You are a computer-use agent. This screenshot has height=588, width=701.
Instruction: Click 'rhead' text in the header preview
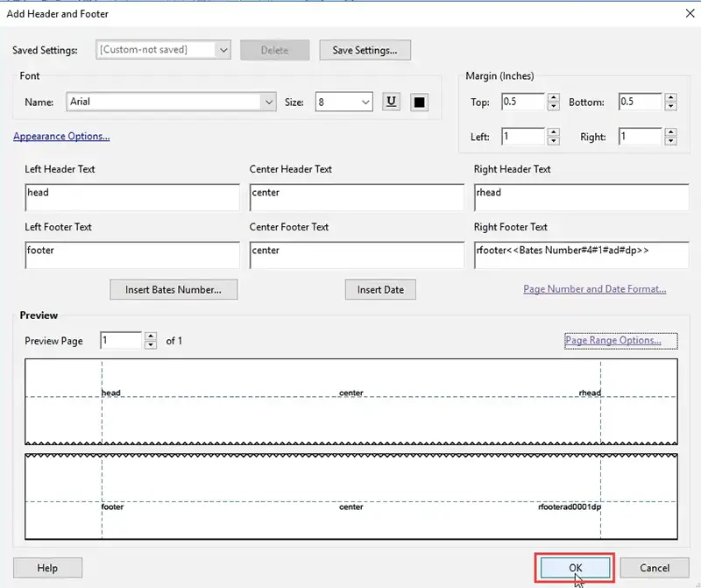click(x=590, y=393)
